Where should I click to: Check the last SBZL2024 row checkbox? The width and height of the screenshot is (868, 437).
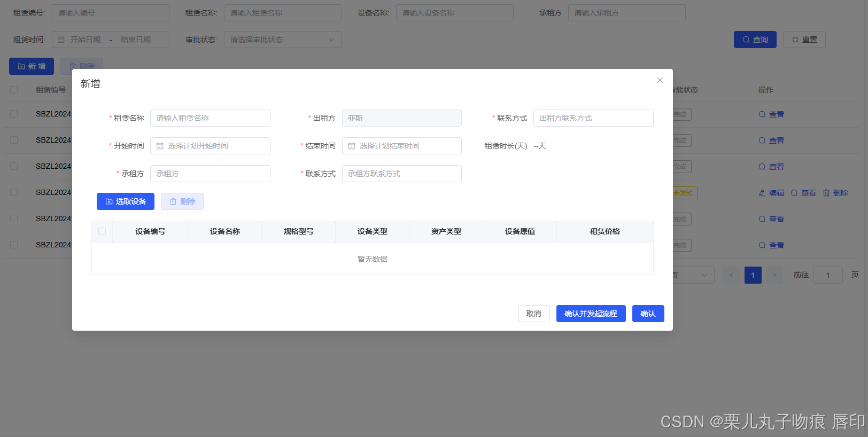(x=14, y=245)
